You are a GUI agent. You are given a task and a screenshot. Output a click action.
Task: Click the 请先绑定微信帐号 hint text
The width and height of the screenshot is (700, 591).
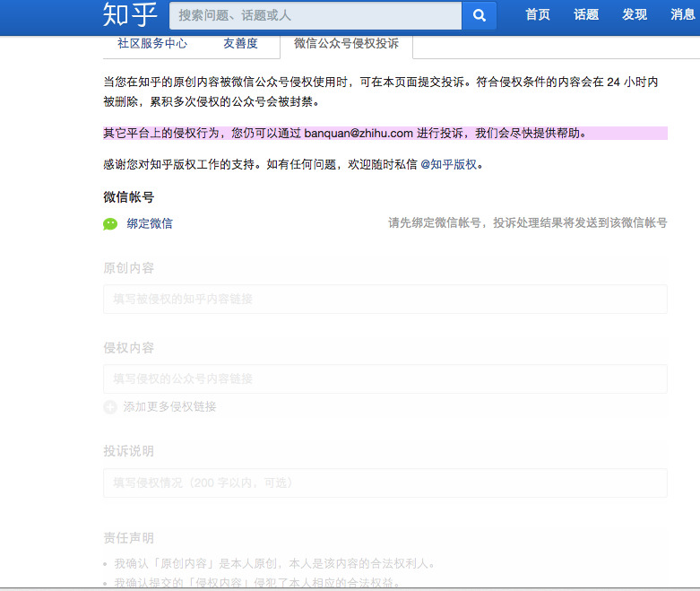coord(528,223)
